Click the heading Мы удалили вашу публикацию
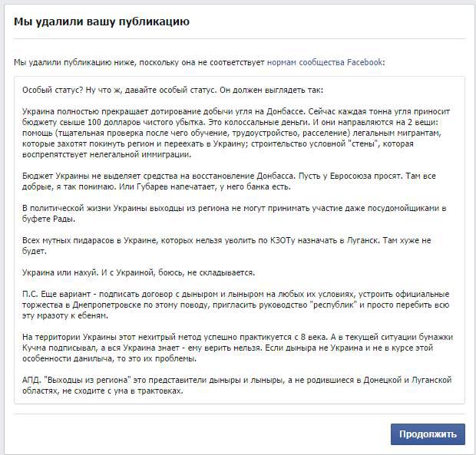The image size is (476, 455). point(101,21)
